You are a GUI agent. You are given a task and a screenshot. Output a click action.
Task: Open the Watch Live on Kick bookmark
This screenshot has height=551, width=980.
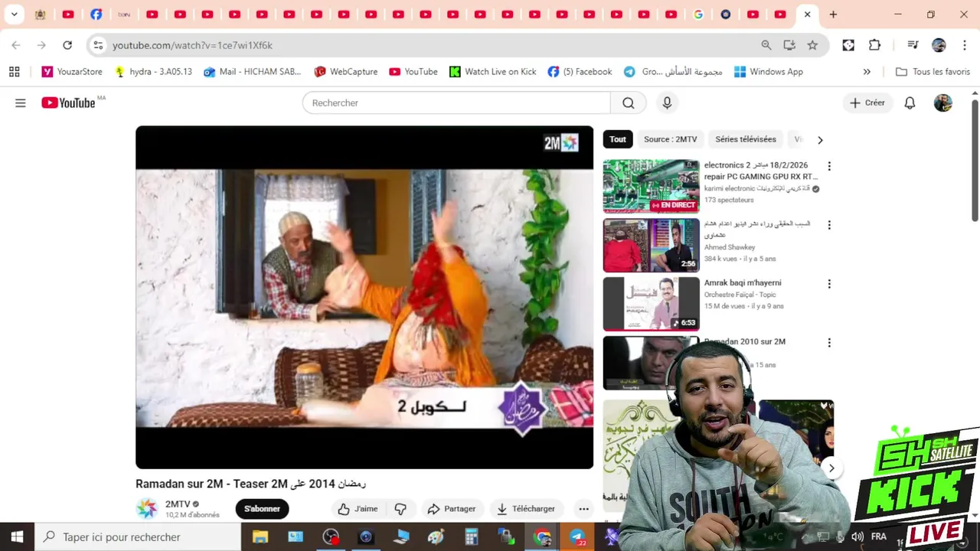pyautogui.click(x=492, y=72)
